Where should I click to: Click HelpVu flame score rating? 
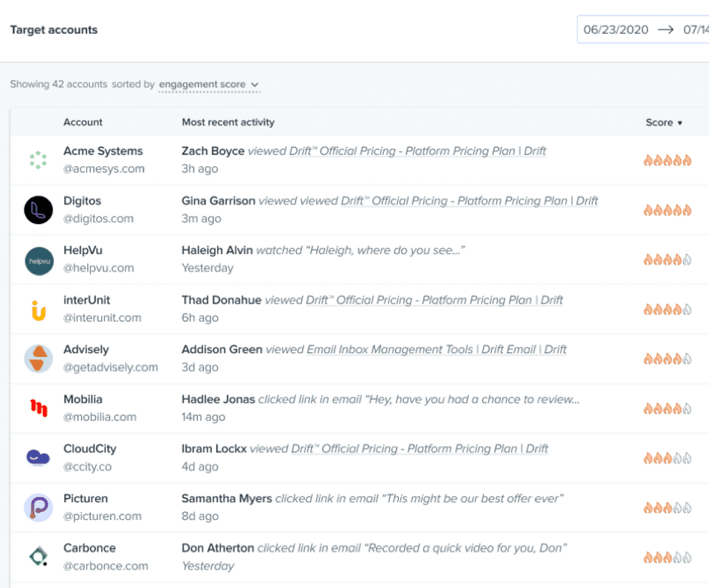click(x=668, y=259)
